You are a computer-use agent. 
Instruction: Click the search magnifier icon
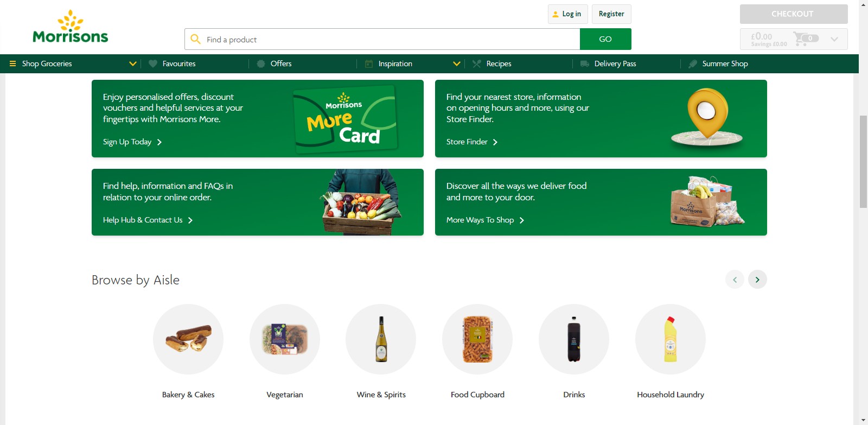(195, 39)
